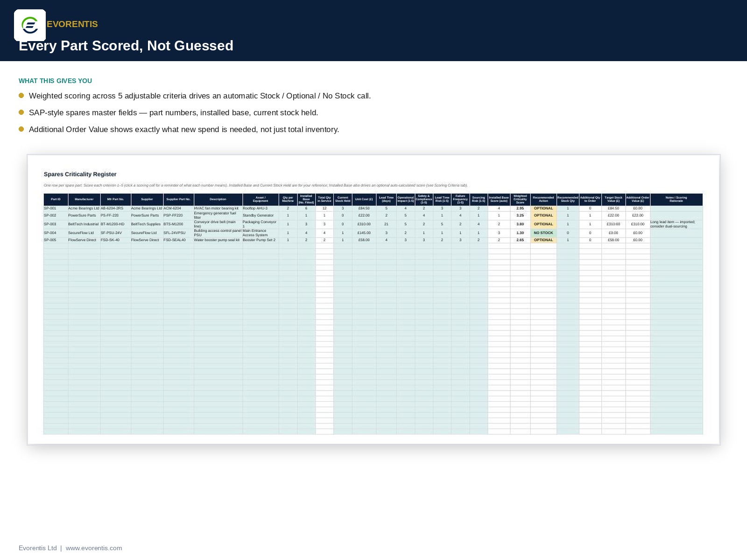The height and width of the screenshot is (560, 747).
Task: Click the Evorentis logo icon
Action: tap(30, 25)
